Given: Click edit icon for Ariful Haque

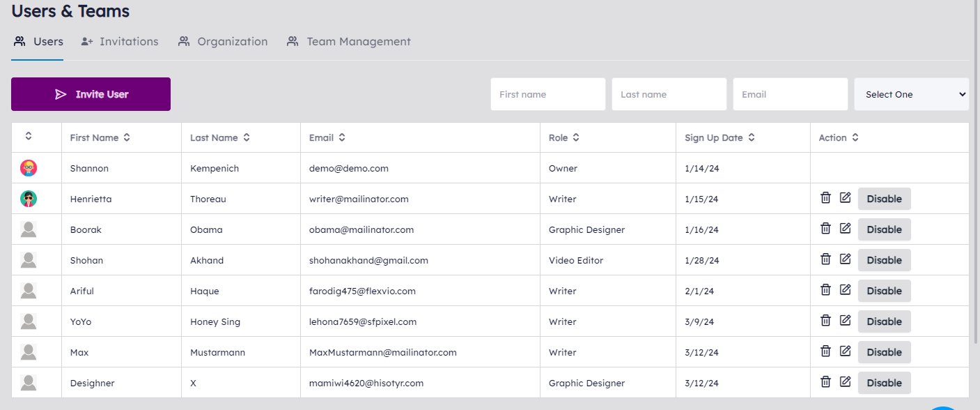Looking at the screenshot, I should tap(846, 290).
